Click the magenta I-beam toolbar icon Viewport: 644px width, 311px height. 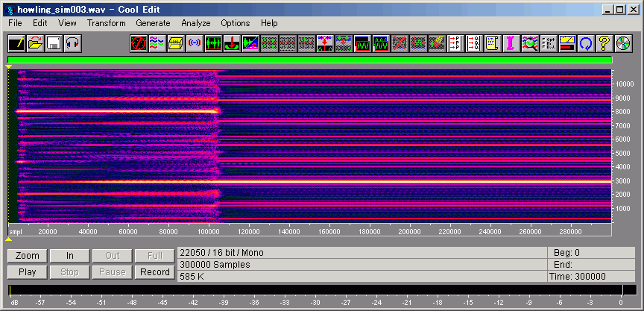click(511, 43)
